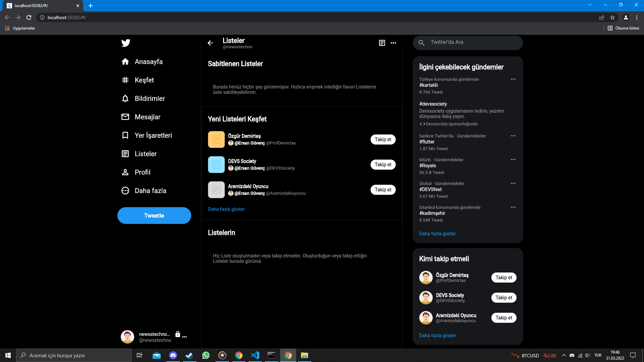This screenshot has width=644, height=362.
Task: Open Yer İşaretleri from the sidebar
Action: point(147,135)
